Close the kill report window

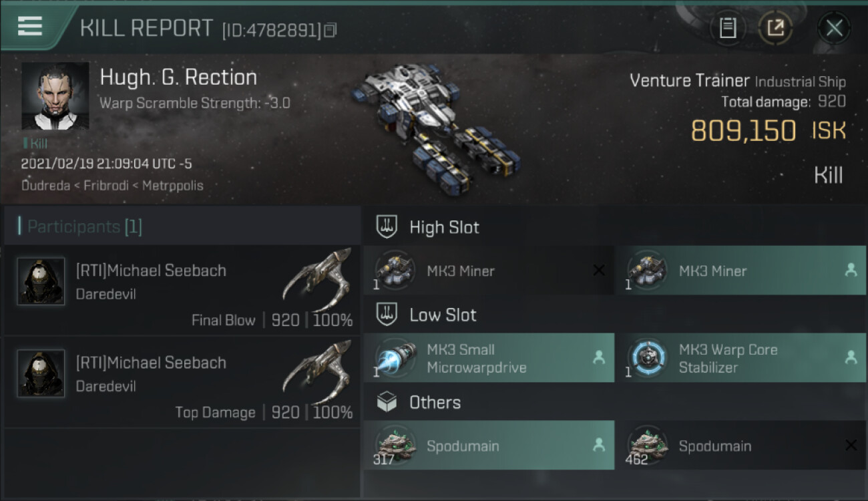pyautogui.click(x=834, y=28)
